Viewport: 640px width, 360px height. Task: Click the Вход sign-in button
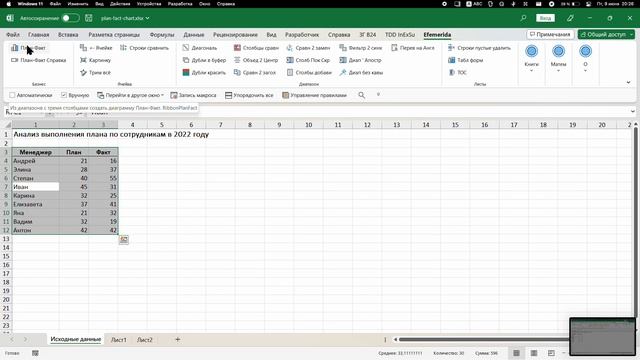click(545, 18)
